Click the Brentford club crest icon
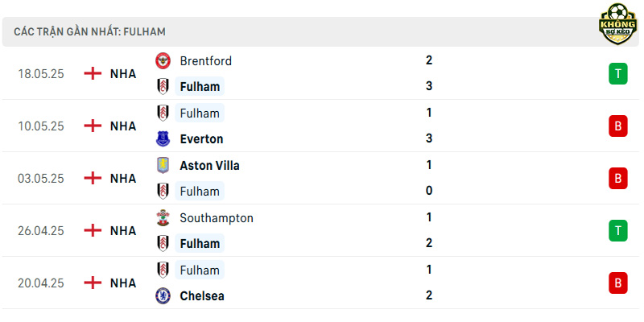Image resolution: width=644 pixels, height=322 pixels. click(x=163, y=61)
